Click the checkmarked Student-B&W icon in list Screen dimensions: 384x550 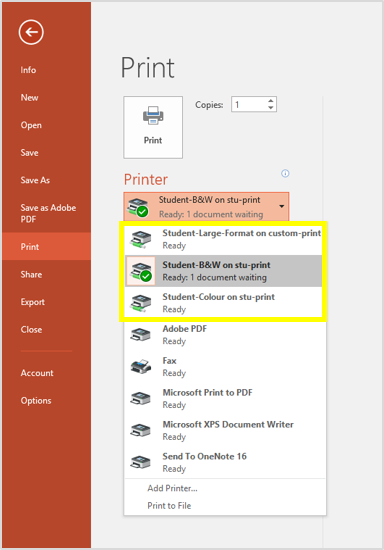pyautogui.click(x=141, y=271)
